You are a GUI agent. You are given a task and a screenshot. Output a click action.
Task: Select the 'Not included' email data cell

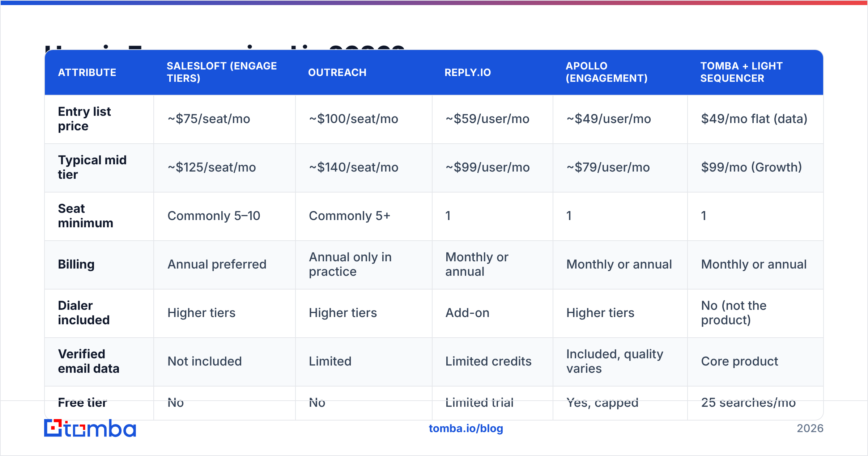coord(204,361)
